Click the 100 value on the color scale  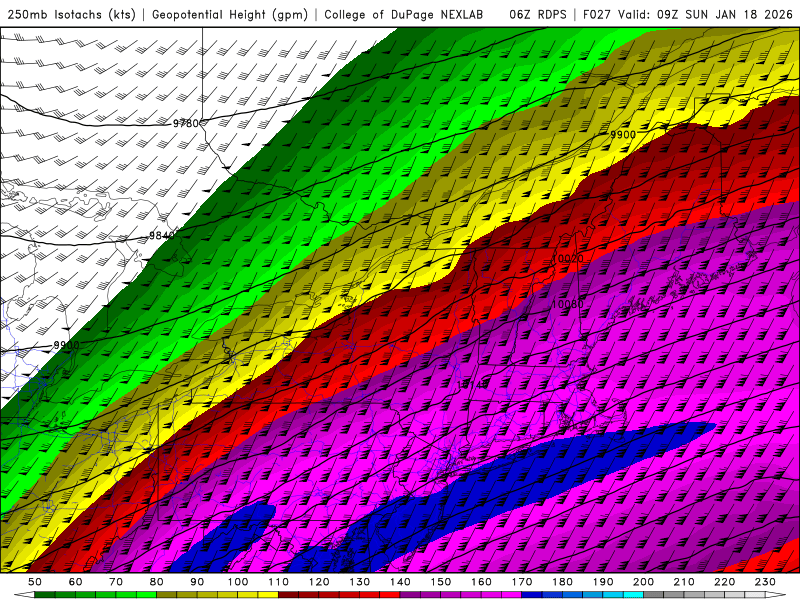click(x=238, y=582)
